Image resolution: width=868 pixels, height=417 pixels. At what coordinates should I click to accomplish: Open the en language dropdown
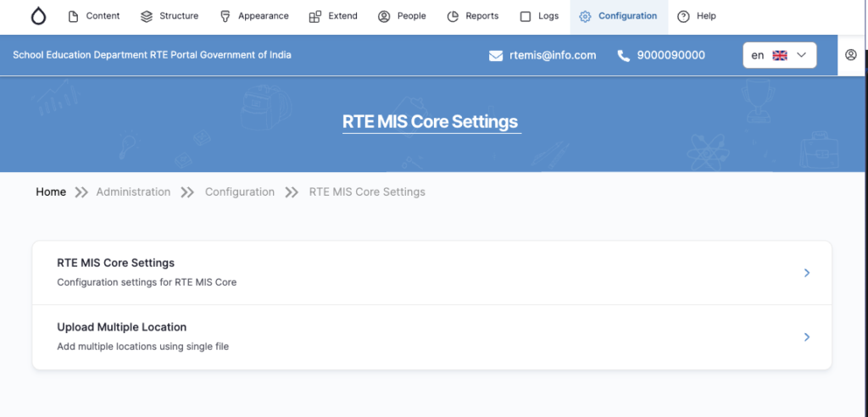[779, 55]
